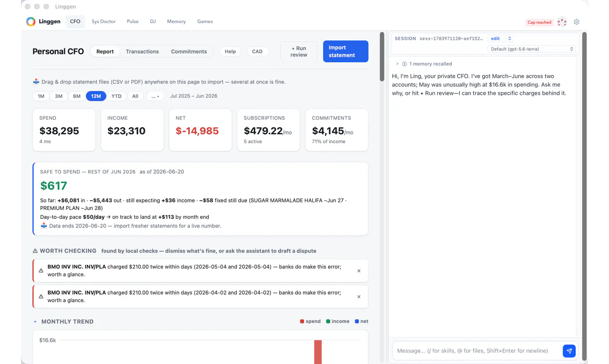This screenshot has width=609, height=364.
Task: Click the session ID sess-1783971120 text
Action: 451,38
